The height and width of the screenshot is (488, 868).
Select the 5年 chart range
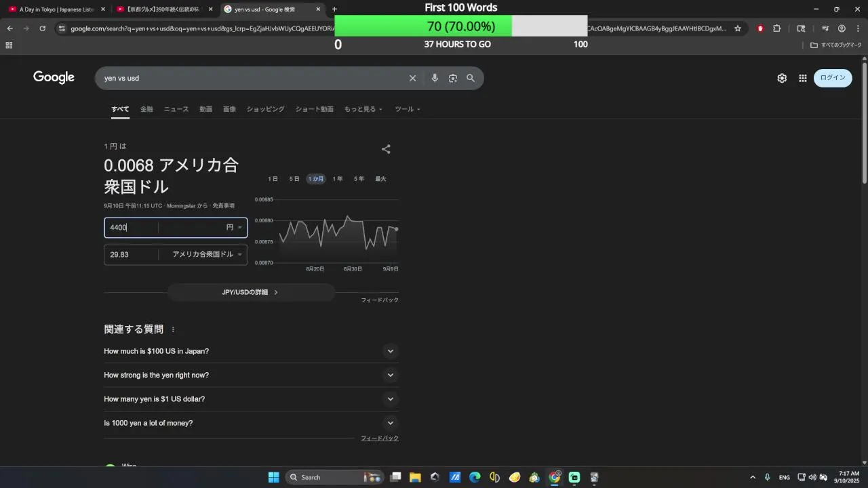[359, 179]
